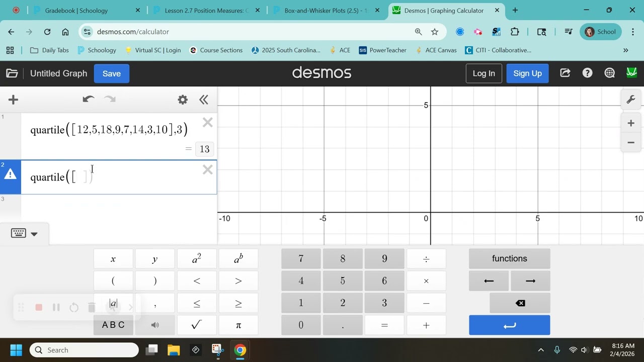Delete expression 2 with its X
Image resolution: width=644 pixels, height=362 pixels.
[208, 170]
